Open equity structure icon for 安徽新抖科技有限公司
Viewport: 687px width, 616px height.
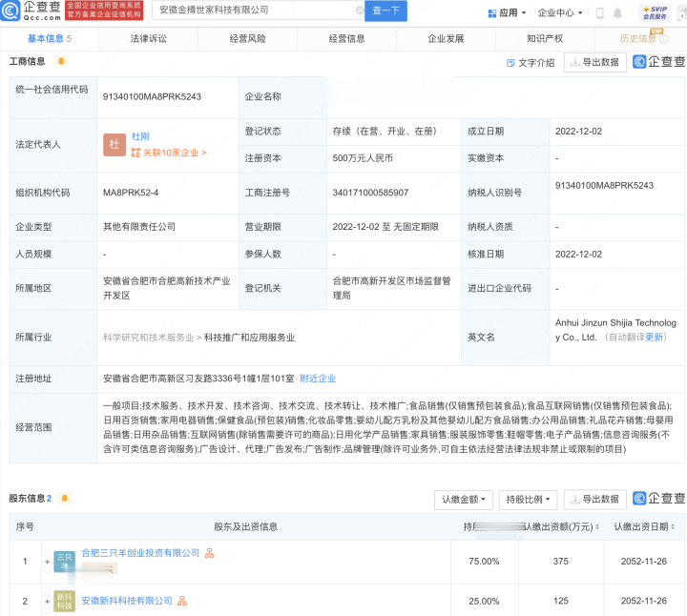click(x=182, y=601)
